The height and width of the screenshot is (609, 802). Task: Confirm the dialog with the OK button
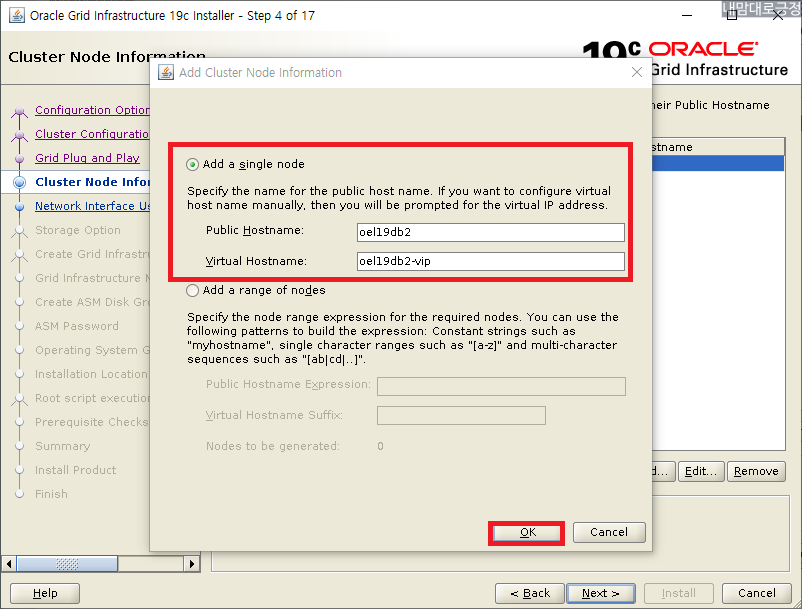point(527,532)
